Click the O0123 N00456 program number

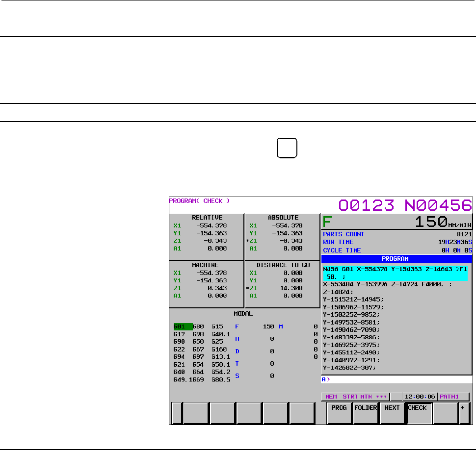405,205
